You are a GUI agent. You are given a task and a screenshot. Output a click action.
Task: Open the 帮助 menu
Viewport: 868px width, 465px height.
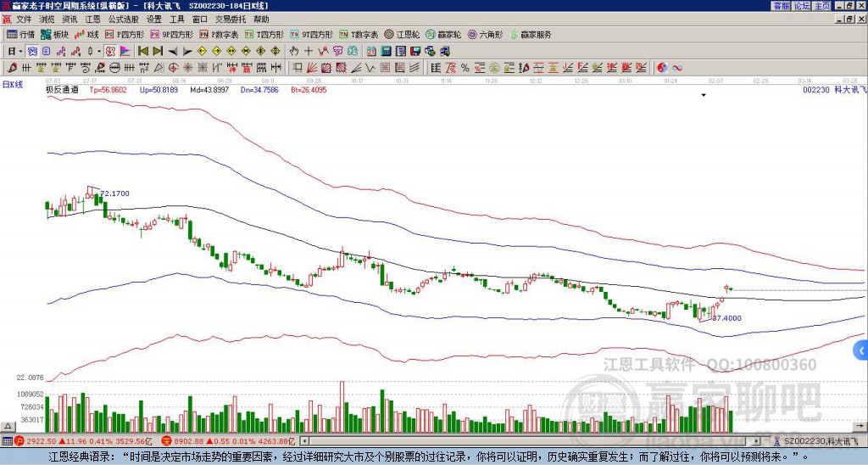point(261,20)
